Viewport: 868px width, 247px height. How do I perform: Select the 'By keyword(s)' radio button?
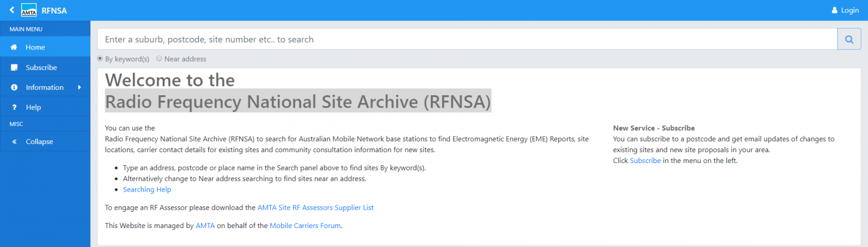(100, 58)
